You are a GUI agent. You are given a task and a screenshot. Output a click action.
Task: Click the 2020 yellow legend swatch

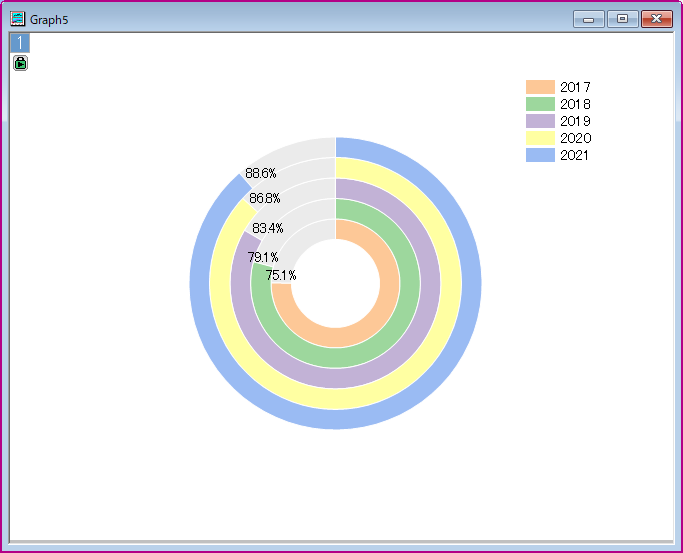tap(540, 138)
